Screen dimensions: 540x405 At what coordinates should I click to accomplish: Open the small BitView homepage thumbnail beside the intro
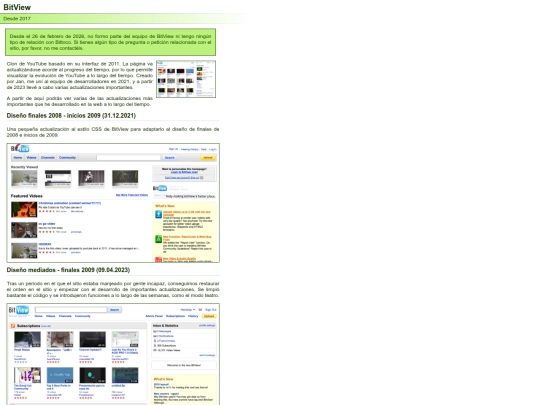click(186, 79)
